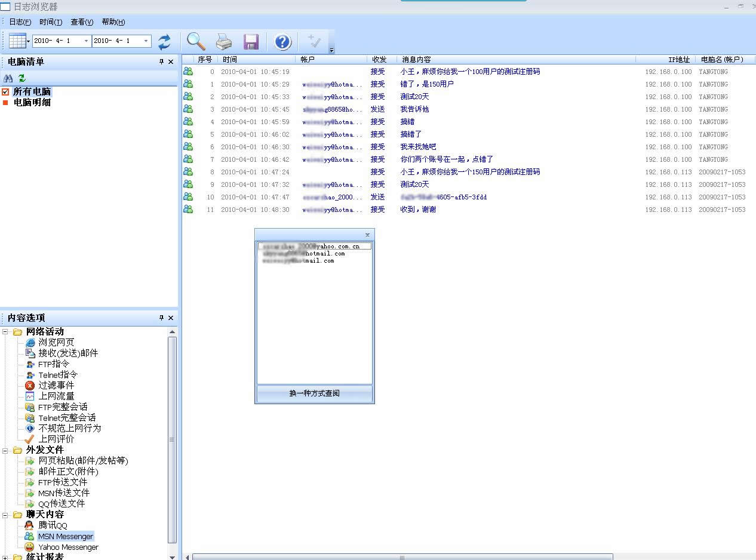Select 网页粘贴(邮件/发帖等) in the tree

pyautogui.click(x=83, y=460)
